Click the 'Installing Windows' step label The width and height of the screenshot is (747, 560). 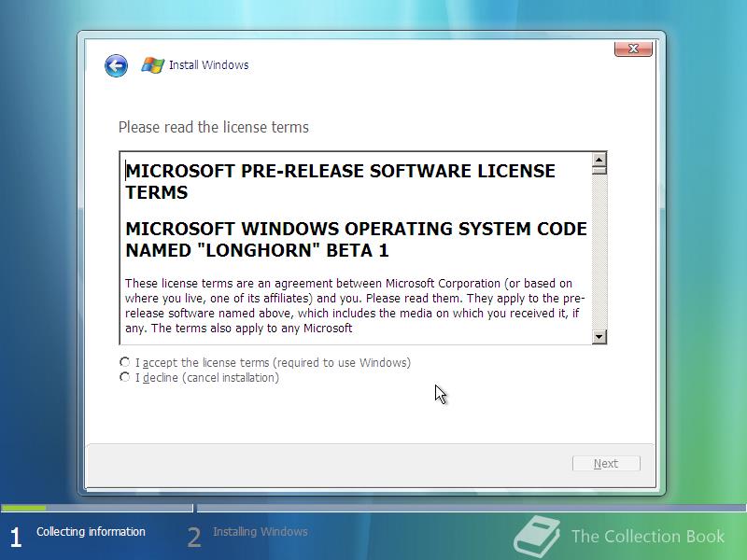pos(261,531)
